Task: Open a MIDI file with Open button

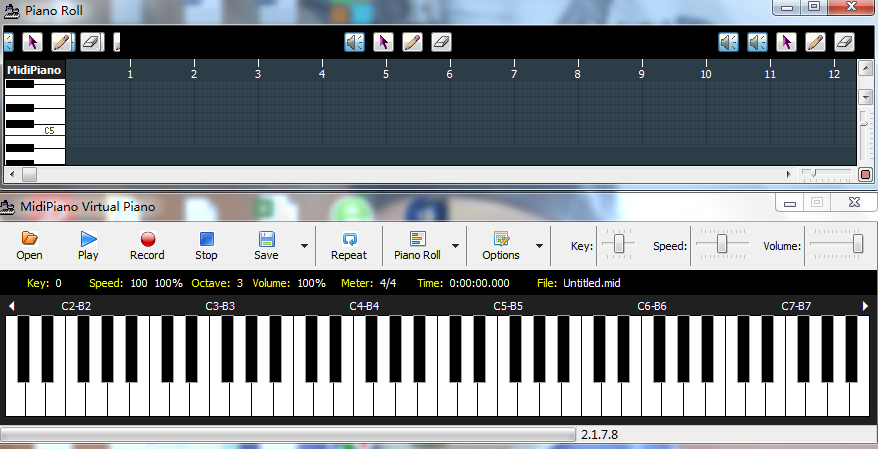Action: (29, 246)
